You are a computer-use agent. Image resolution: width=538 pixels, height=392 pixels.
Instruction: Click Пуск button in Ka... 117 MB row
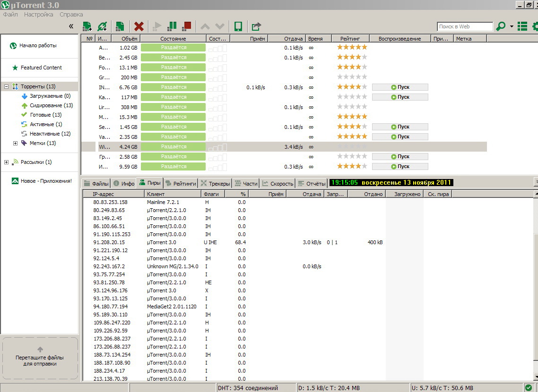400,97
